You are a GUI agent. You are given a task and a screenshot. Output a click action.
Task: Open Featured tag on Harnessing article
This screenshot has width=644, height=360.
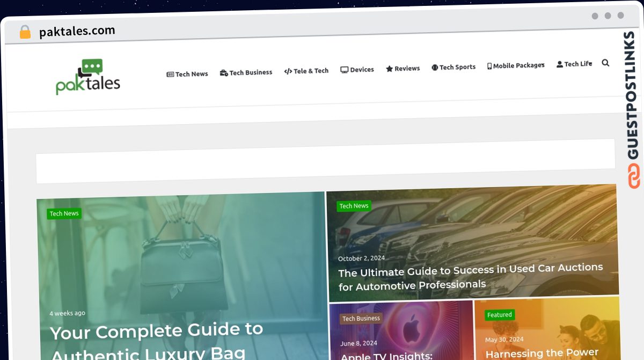500,315
